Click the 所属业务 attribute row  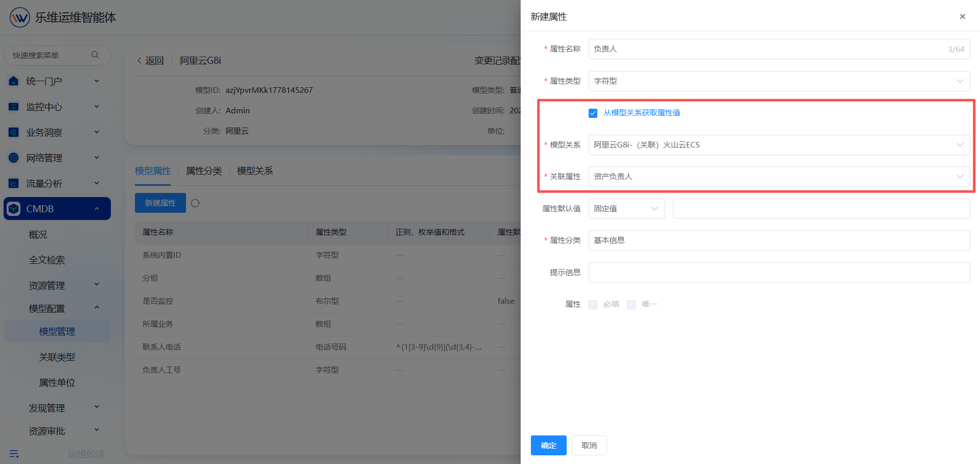point(328,324)
